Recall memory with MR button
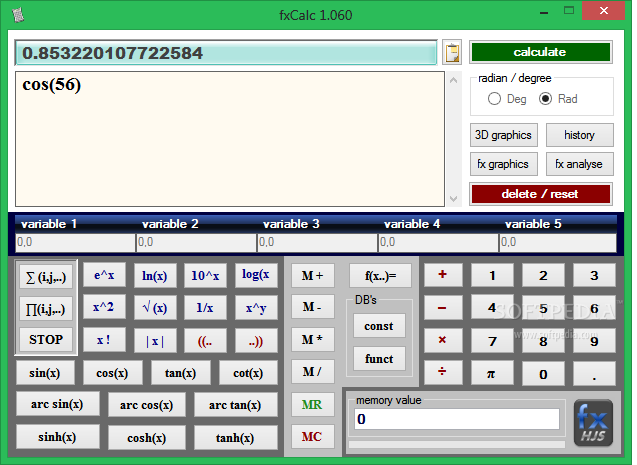The height and width of the screenshot is (465, 637). (312, 404)
